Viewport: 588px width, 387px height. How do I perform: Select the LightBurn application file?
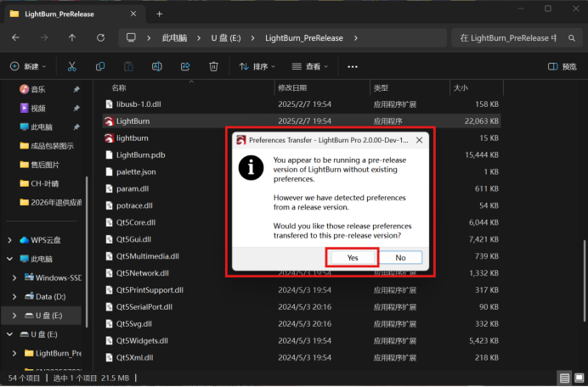click(302, 121)
